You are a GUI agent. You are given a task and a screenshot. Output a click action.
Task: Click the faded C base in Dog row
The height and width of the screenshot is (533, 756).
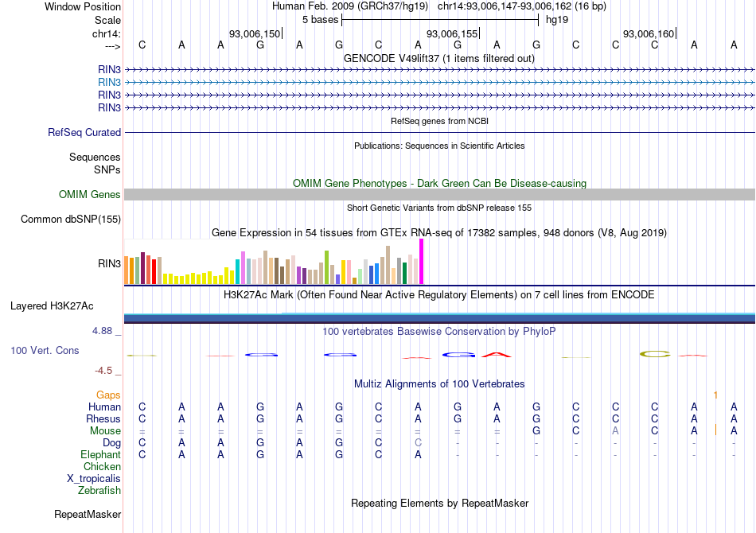(x=418, y=443)
